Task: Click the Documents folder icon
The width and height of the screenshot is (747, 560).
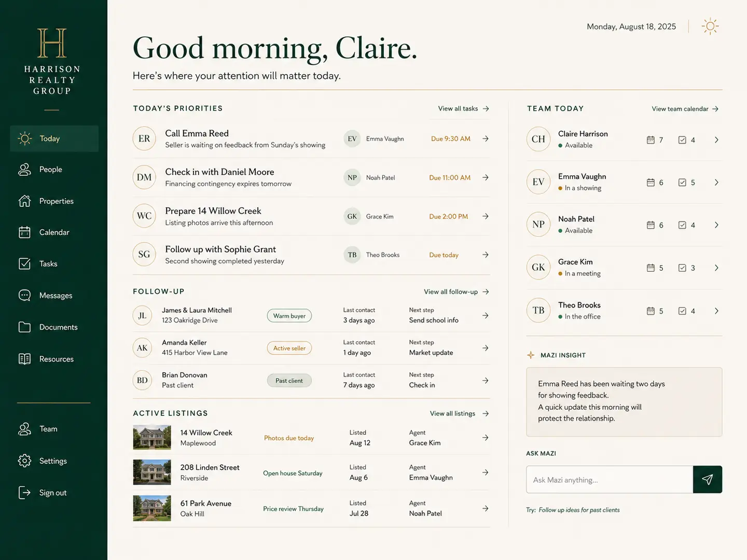Action: [24, 327]
